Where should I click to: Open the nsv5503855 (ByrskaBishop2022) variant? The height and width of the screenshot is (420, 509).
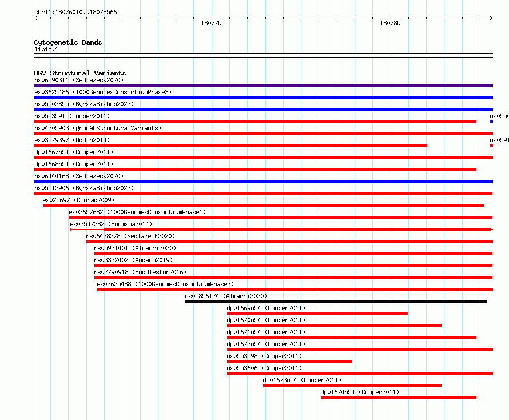tap(84, 104)
